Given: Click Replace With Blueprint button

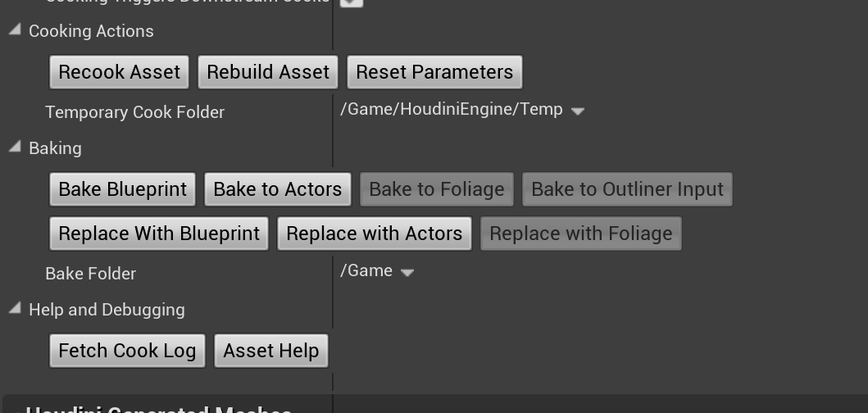Looking at the screenshot, I should click(x=159, y=234).
